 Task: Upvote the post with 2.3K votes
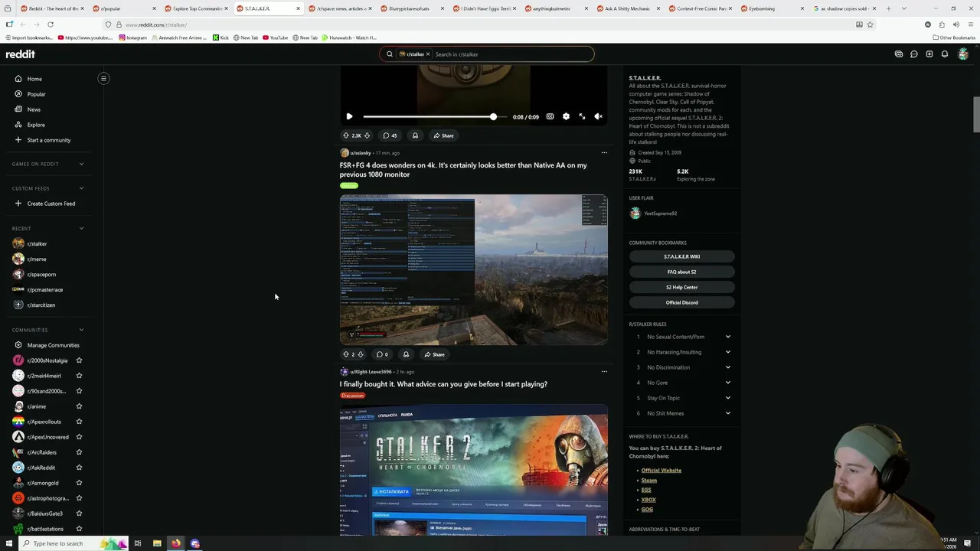point(345,135)
